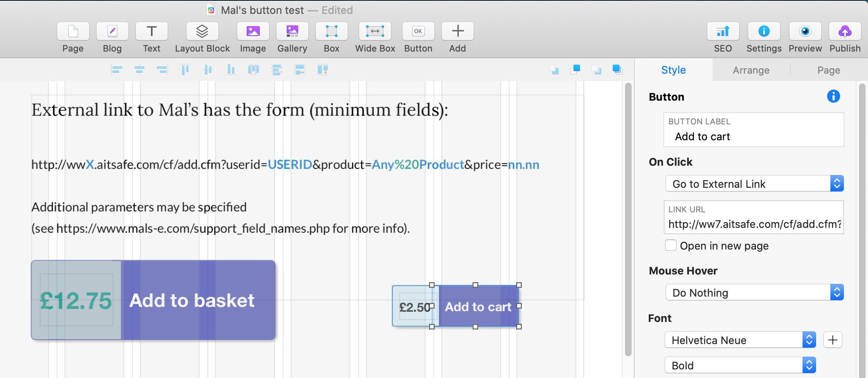
Task: Open the On Click action dropdown
Action: pyautogui.click(x=755, y=184)
